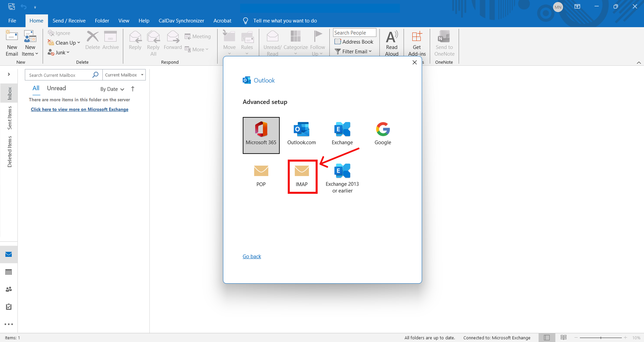Click the Send/Receive All Folders quick access icon
The image size is (644, 342).
(x=12, y=6)
